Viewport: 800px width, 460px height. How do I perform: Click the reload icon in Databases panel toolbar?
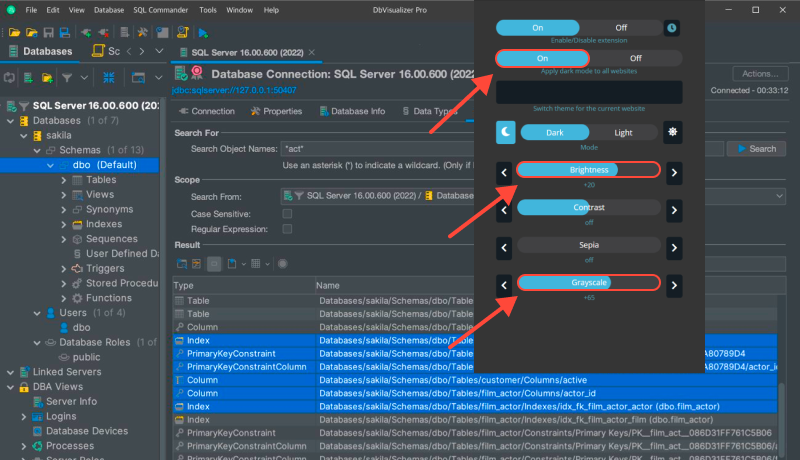[x=9, y=78]
